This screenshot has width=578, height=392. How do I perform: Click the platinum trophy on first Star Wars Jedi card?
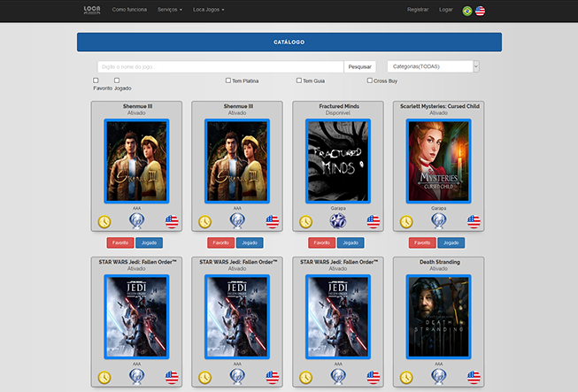pyautogui.click(x=136, y=377)
